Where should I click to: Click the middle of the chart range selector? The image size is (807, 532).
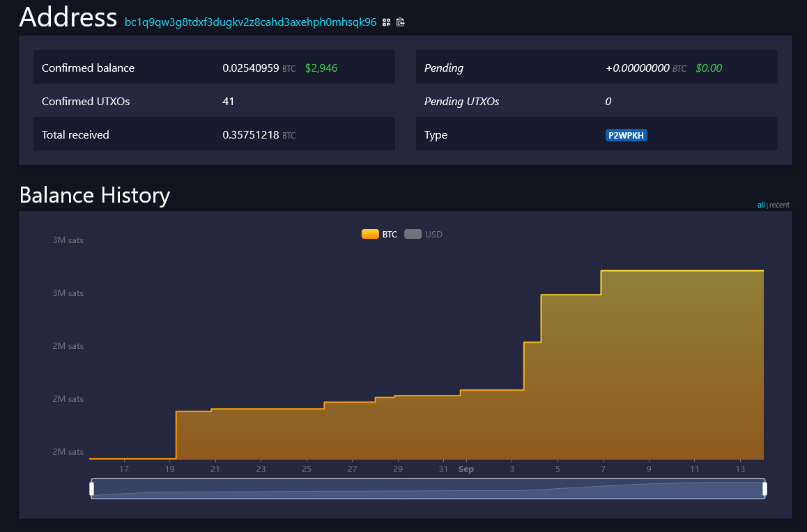coord(428,489)
